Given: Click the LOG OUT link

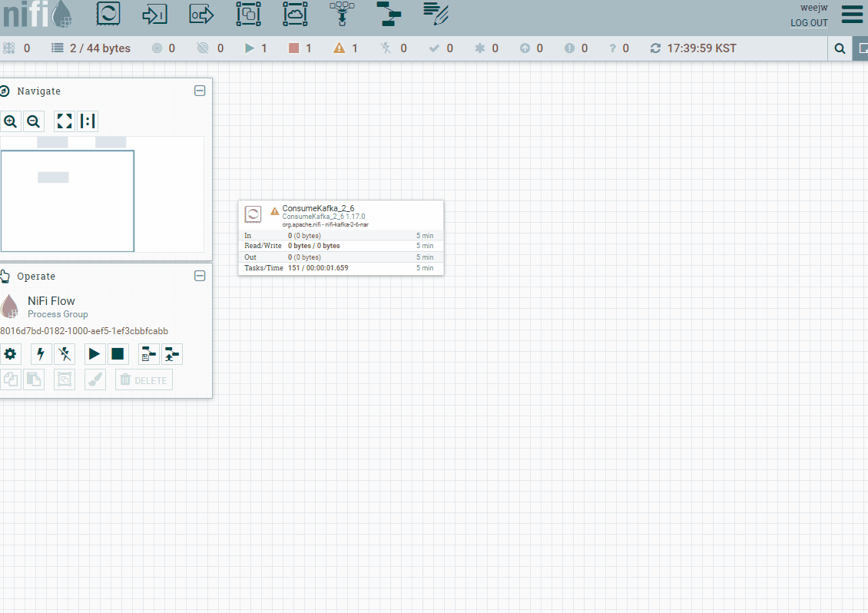Looking at the screenshot, I should tap(809, 23).
